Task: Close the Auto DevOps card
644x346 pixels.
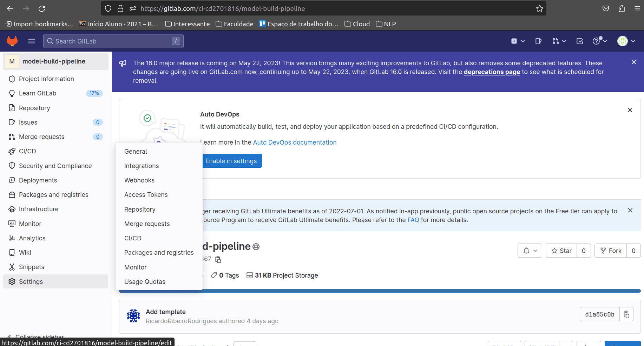Action: click(x=630, y=110)
